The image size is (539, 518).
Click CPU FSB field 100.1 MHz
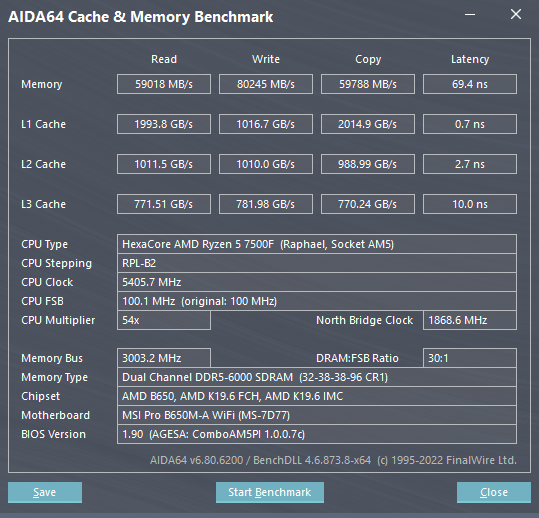pos(317,301)
